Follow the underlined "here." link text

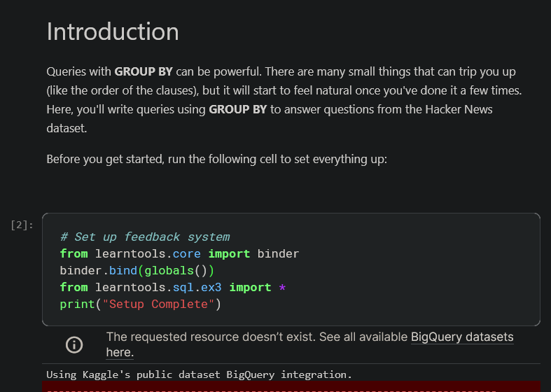(120, 352)
